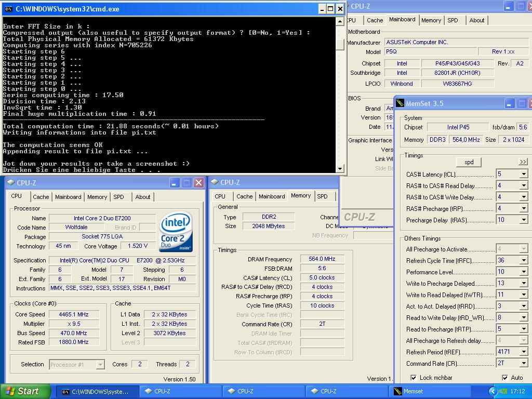Click the DRAM Frequency 564.0 MHz value

click(322, 259)
